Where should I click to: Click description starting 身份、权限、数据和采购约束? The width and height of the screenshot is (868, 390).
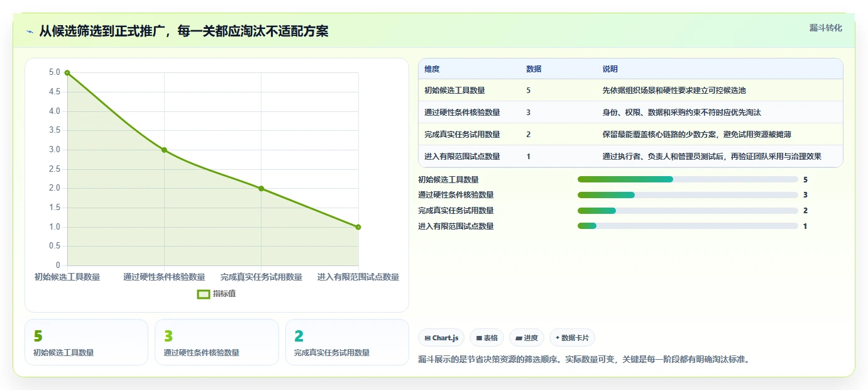pyautogui.click(x=681, y=113)
